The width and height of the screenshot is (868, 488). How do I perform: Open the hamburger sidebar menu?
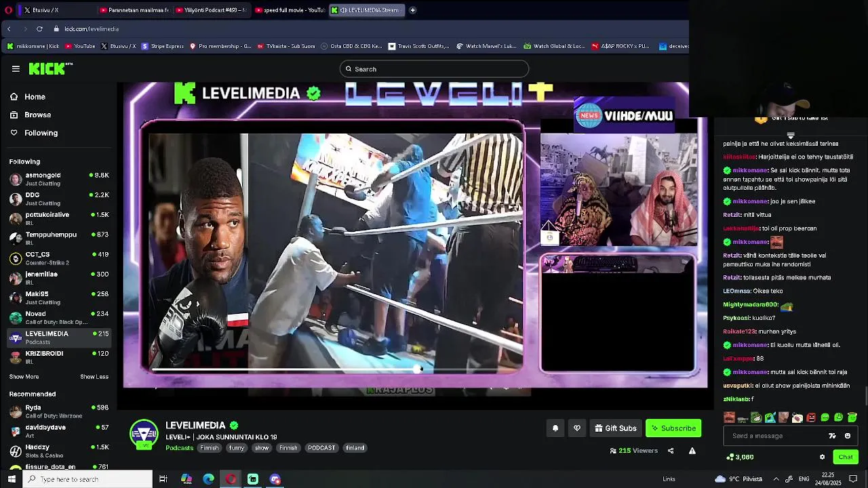pyautogui.click(x=16, y=68)
